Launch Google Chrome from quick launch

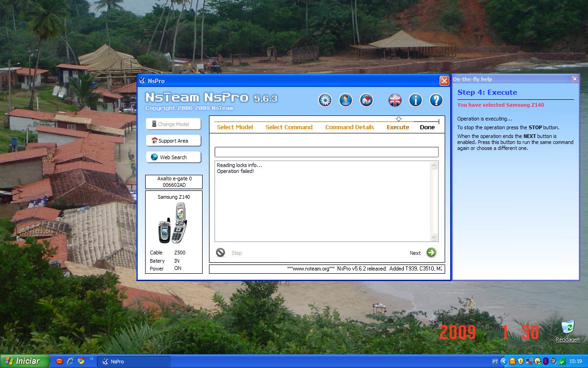pos(81,361)
